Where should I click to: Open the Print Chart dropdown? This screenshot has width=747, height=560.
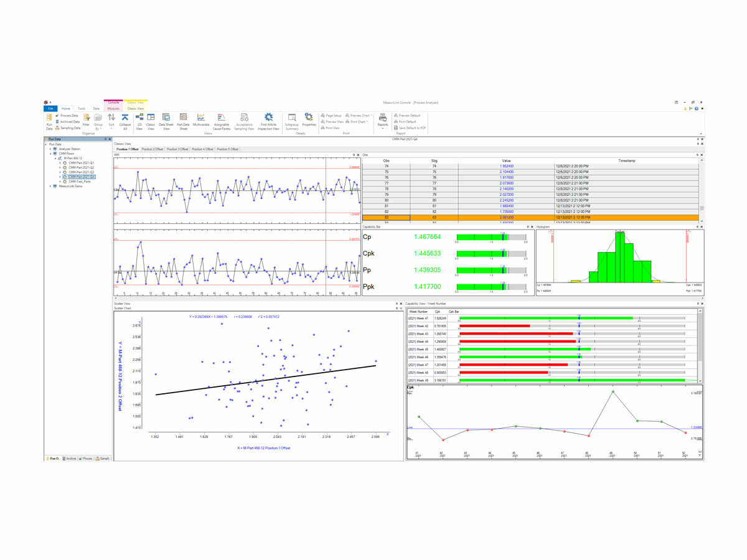point(357,122)
